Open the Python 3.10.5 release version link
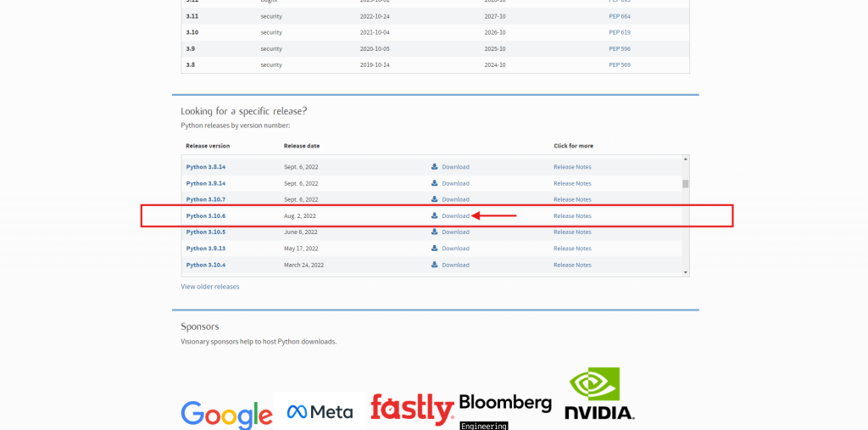Viewport: 868px width, 430px height. [206, 232]
